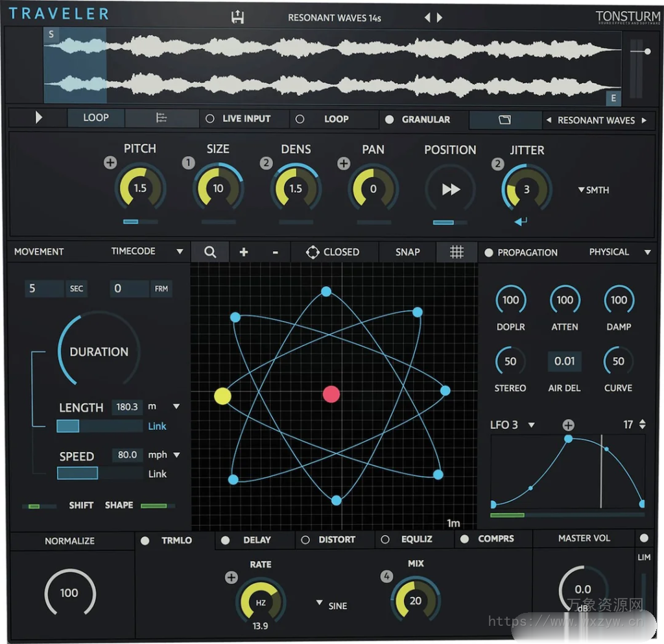664x644 pixels.
Task: Open the sample folder browser next to GRANULAR
Action: coord(504,119)
